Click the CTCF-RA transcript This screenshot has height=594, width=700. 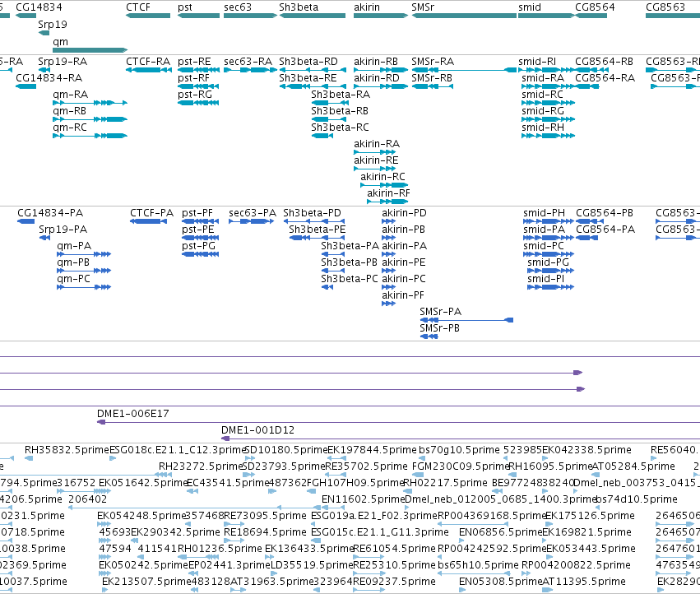(x=149, y=70)
